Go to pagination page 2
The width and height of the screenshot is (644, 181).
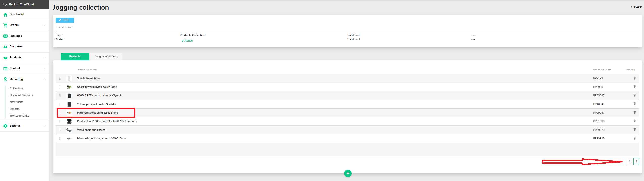(636, 161)
